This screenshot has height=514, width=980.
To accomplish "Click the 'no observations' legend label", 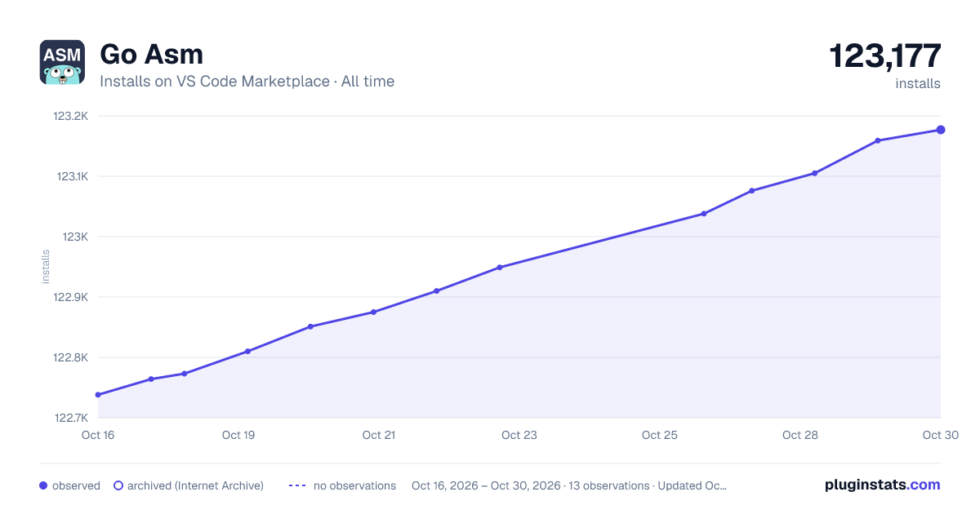I will click(x=354, y=485).
